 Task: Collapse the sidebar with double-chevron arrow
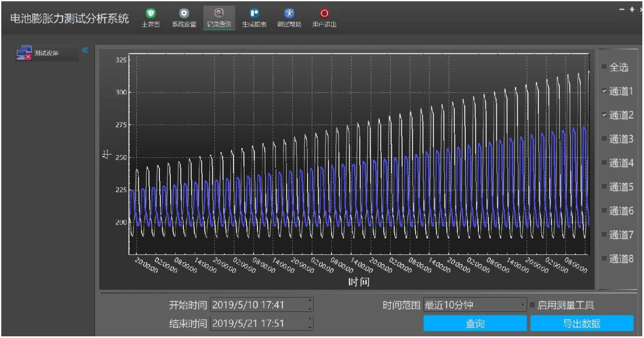85,50
